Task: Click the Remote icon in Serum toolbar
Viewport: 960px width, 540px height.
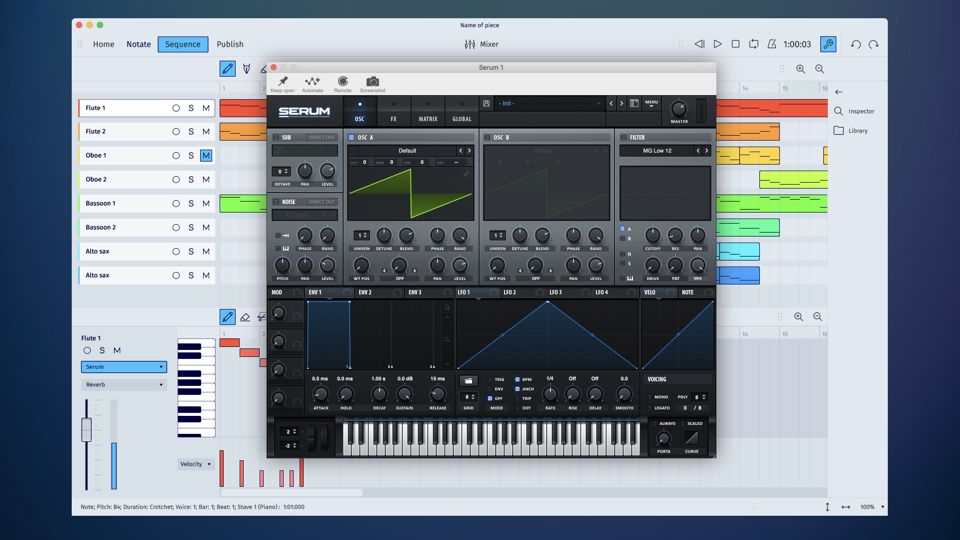Action: [x=343, y=81]
